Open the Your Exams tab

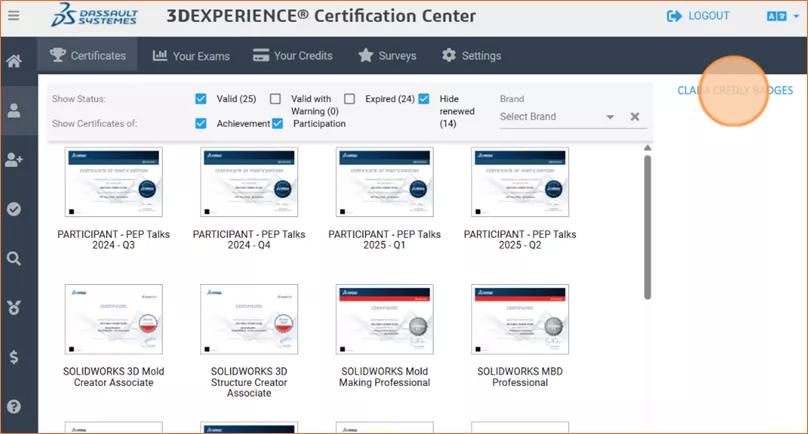pos(191,56)
